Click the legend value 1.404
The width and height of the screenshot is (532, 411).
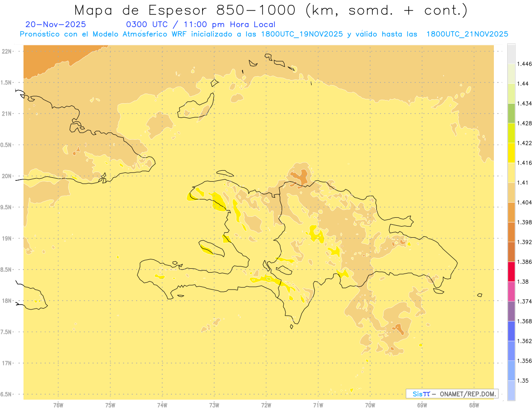tap(524, 202)
